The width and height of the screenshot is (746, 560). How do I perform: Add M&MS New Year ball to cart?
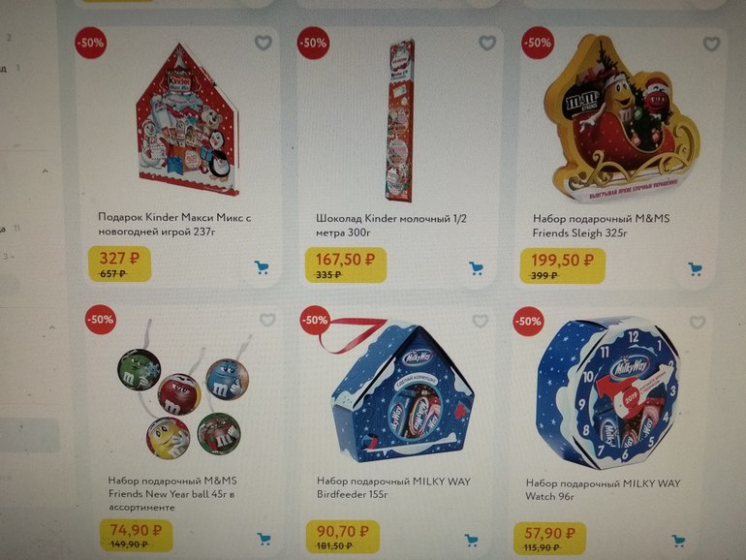coord(264,539)
